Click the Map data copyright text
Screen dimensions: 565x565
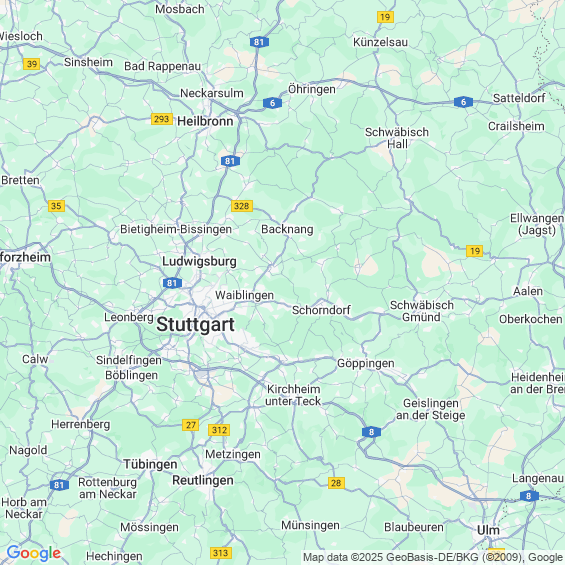pyautogui.click(x=433, y=557)
